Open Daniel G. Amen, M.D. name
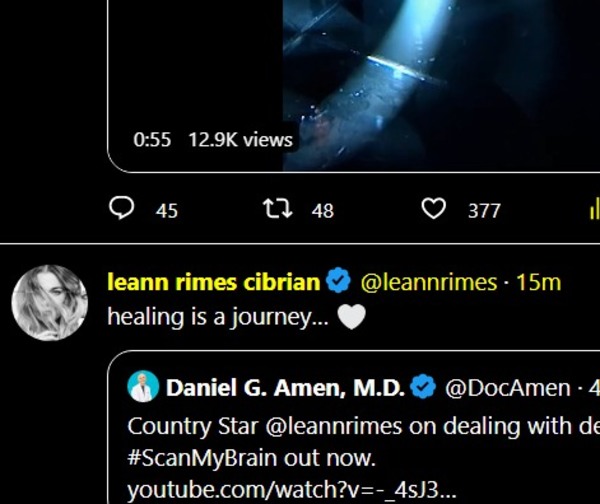The image size is (600, 504). click(285, 387)
